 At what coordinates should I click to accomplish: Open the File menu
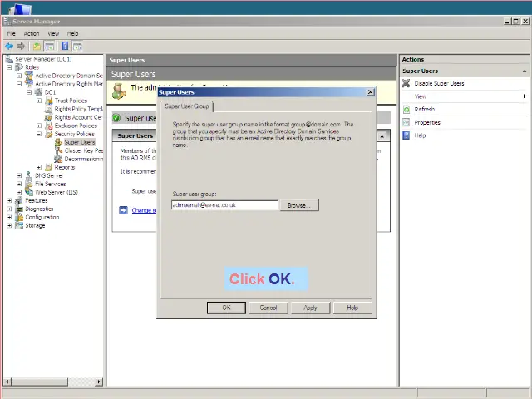(x=11, y=33)
